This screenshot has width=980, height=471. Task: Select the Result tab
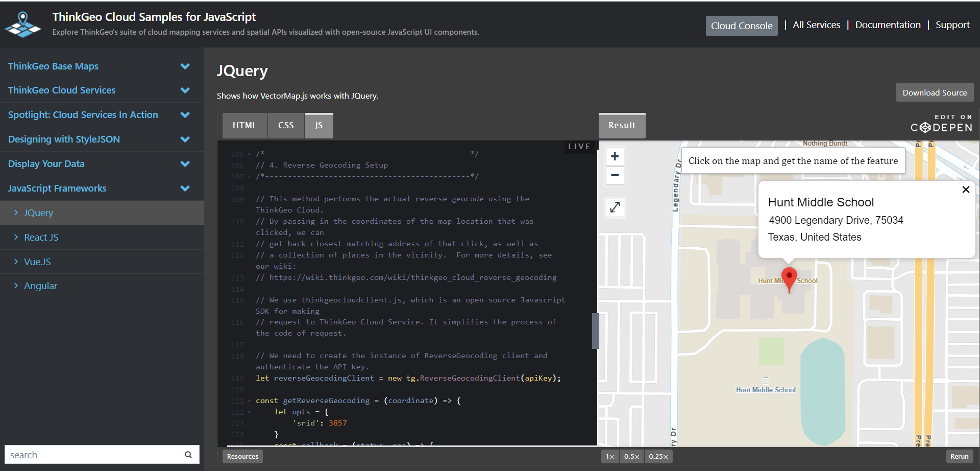(x=622, y=126)
